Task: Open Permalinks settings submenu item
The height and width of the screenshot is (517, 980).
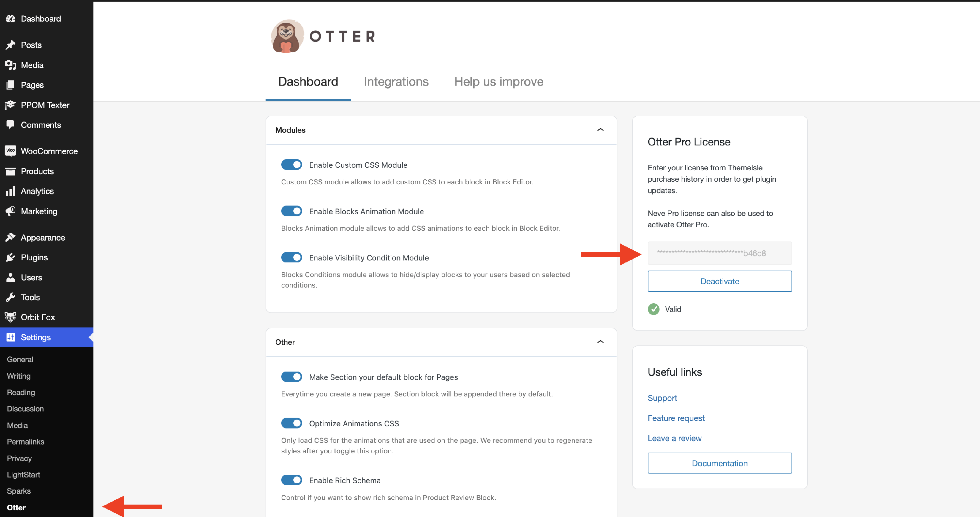Action: click(x=25, y=442)
